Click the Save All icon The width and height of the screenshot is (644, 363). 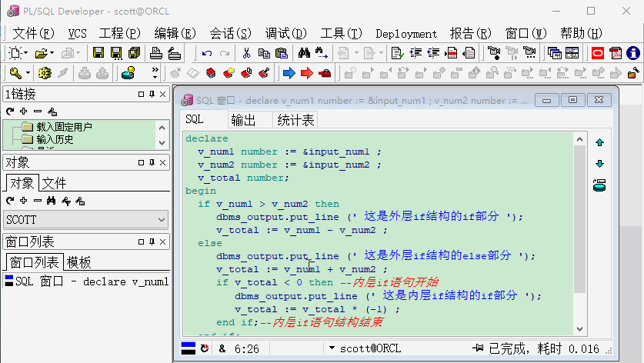point(135,52)
